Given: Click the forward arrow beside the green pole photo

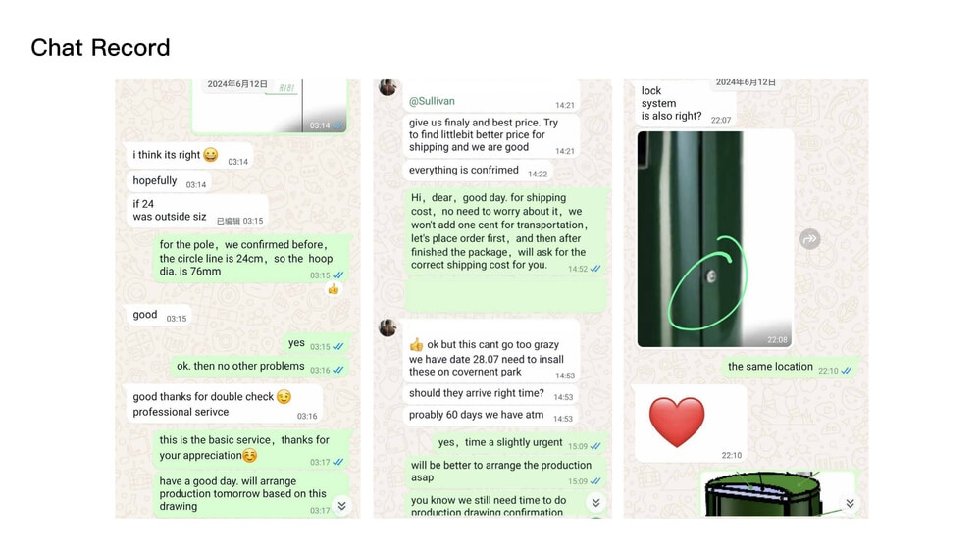Looking at the screenshot, I should [810, 239].
